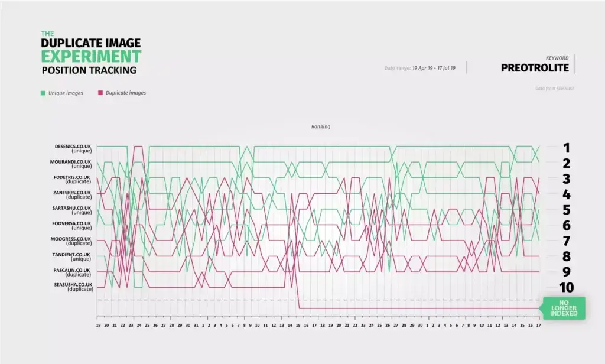Click the No Longer Indexed green badge

click(563, 308)
